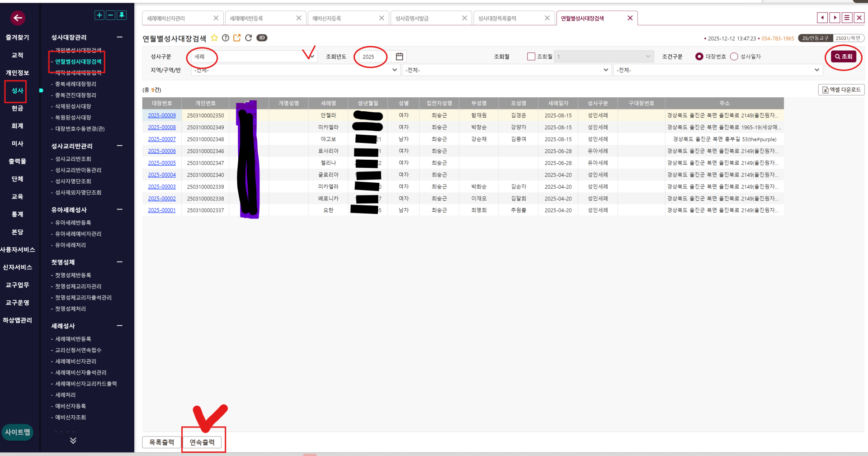The height and width of the screenshot is (456, 868).
Task: Open ledger record 2025-00009 link
Action: click(x=162, y=116)
